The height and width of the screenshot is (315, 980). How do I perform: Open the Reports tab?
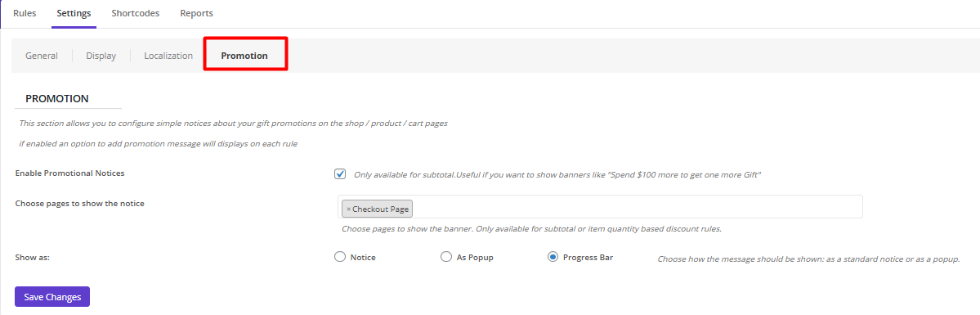click(196, 13)
